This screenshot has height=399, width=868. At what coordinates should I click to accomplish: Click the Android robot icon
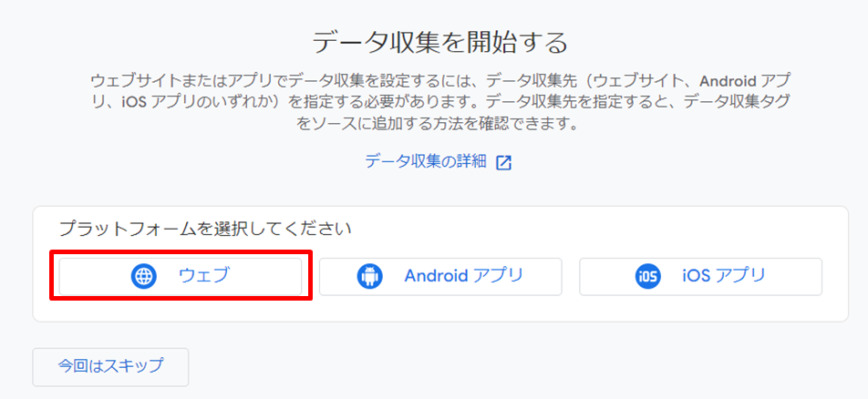click(x=369, y=276)
